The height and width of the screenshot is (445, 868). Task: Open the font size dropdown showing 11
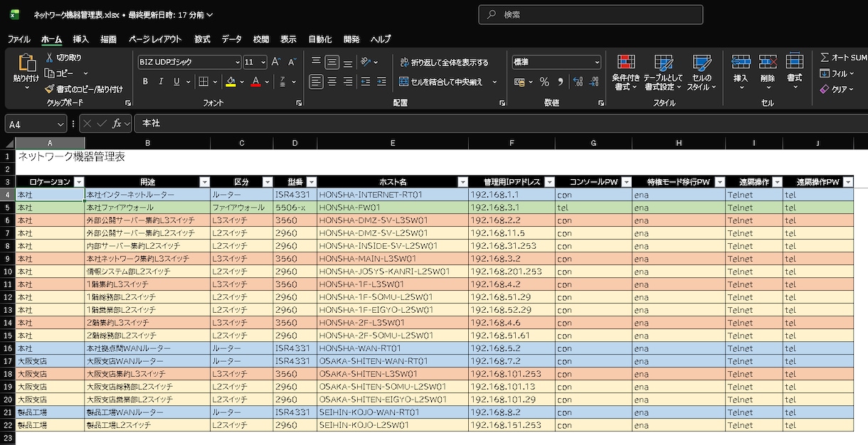pyautogui.click(x=263, y=63)
